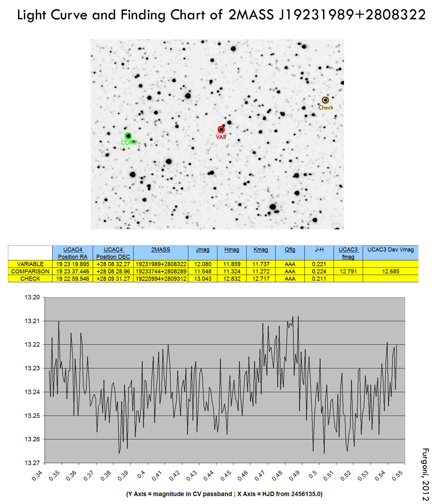Click Kmag value 11.737

point(261,264)
